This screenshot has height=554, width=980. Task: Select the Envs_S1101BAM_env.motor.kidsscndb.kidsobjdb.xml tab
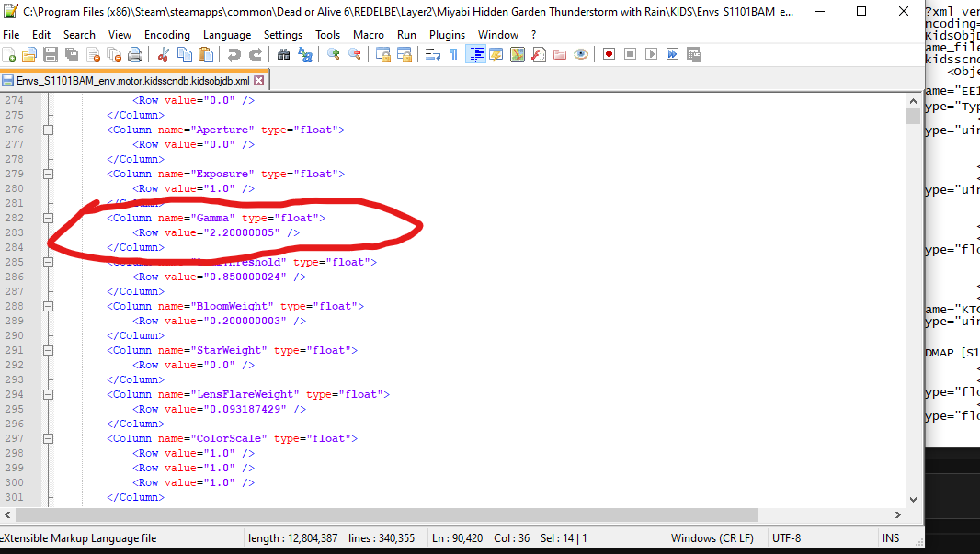click(x=133, y=81)
